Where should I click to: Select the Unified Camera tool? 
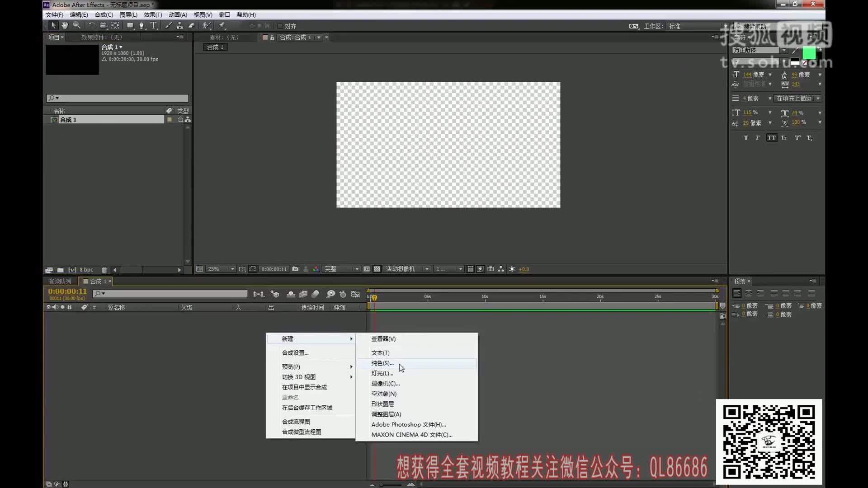(104, 26)
